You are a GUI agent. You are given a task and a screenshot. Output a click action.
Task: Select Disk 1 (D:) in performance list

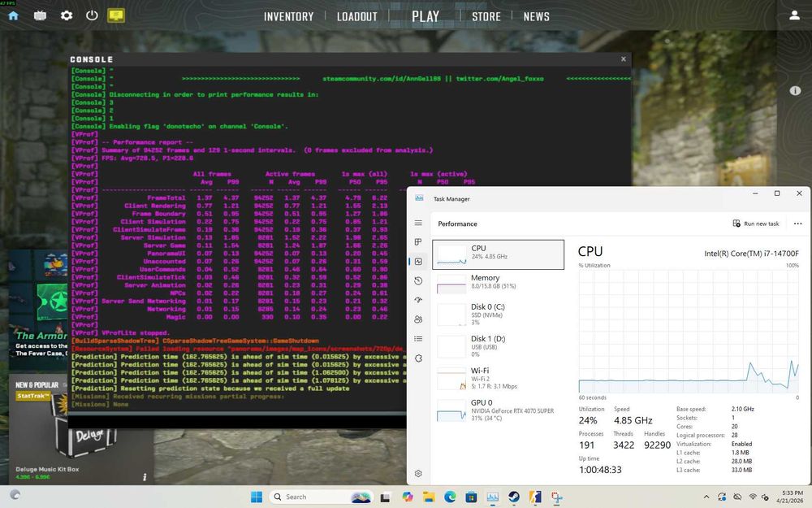coord(499,345)
